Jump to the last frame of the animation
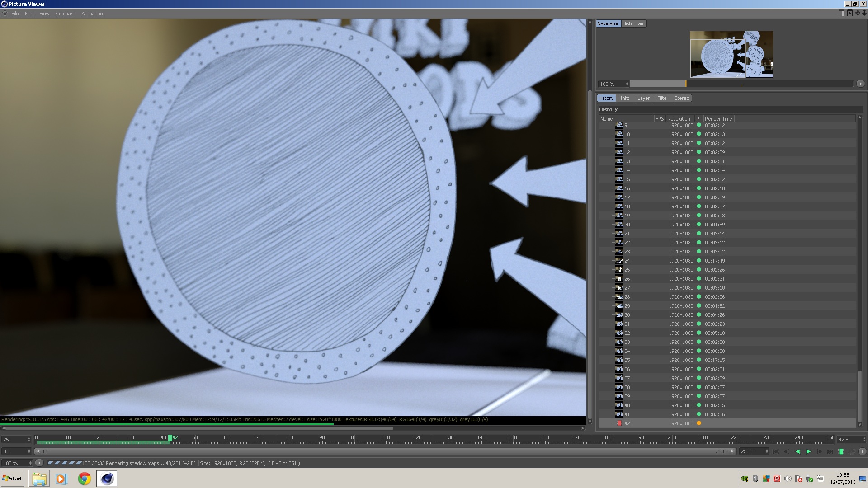Viewport: 868px width, 488px height. (x=830, y=451)
